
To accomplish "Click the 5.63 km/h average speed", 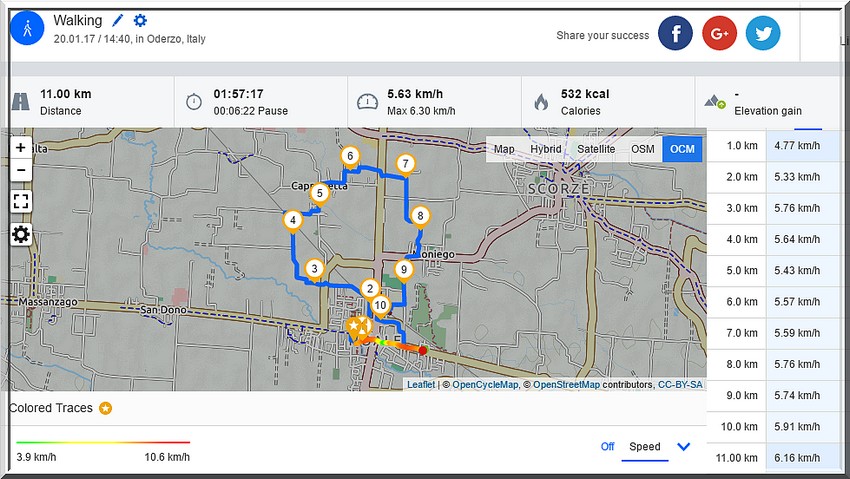I will pos(415,94).
